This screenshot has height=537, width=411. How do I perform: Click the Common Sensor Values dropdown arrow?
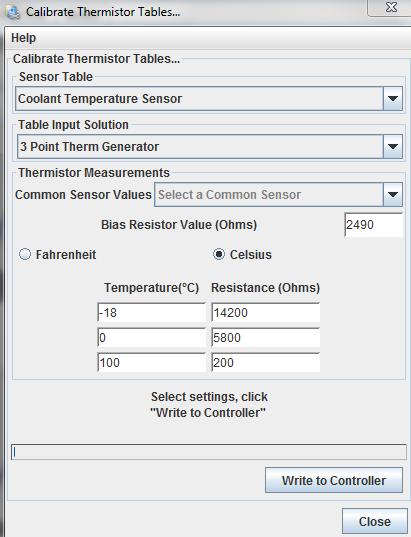tap(393, 195)
